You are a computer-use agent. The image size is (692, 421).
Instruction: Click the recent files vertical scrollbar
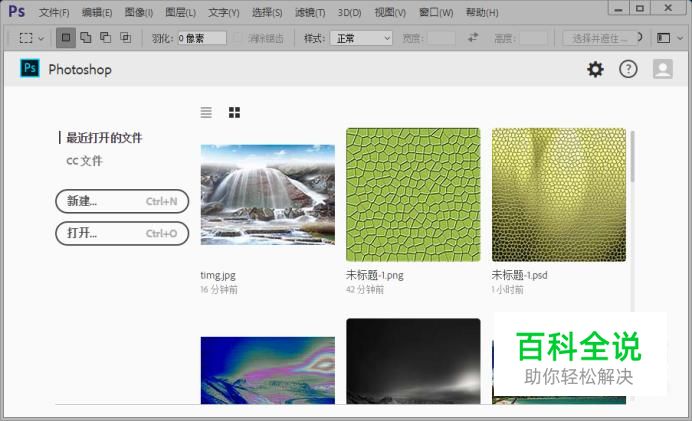(631, 156)
